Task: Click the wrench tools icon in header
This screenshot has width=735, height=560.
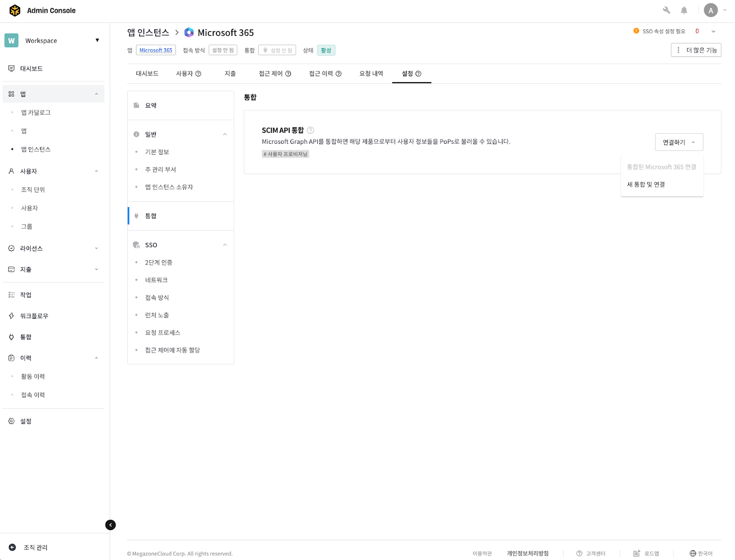Action: [x=666, y=10]
